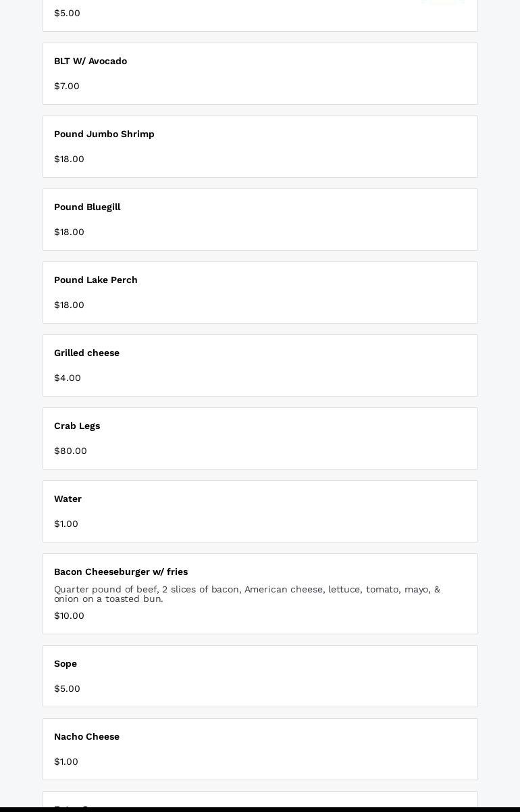Click the $1.00 price under Water
520x812 pixels.
(66, 524)
